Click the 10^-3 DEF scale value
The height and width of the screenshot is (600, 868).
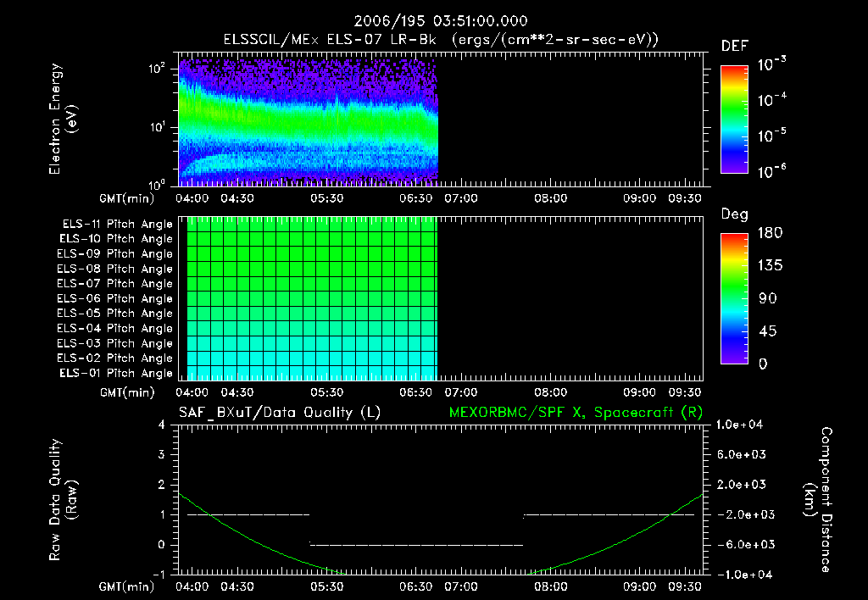click(771, 64)
